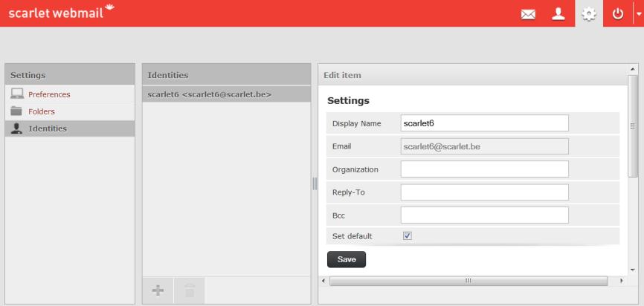
Task: Click the greyed Email field
Action: tap(485, 146)
